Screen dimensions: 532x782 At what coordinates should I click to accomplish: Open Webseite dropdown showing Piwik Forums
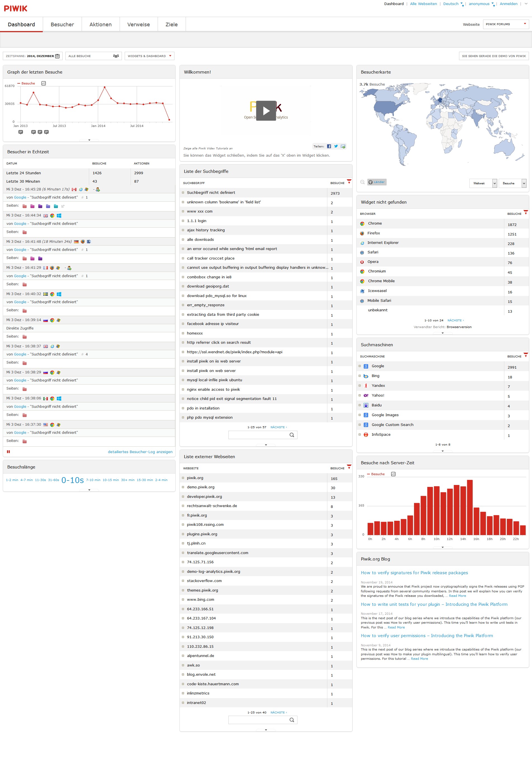click(x=506, y=24)
